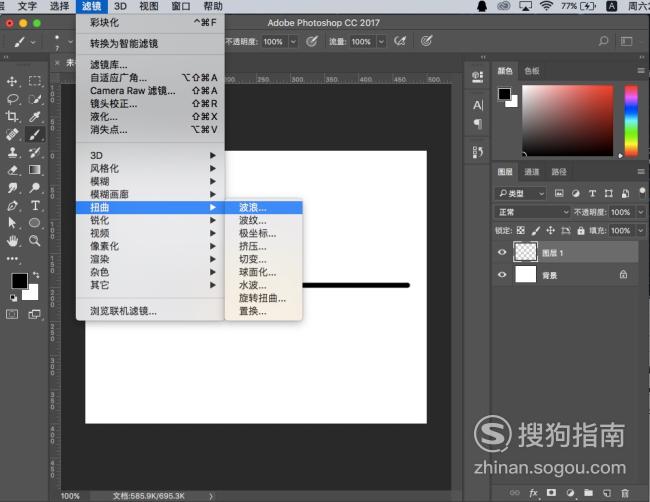Choose 极坐标... from the submenu
Image resolution: width=650 pixels, height=502 pixels.
[x=264, y=233]
